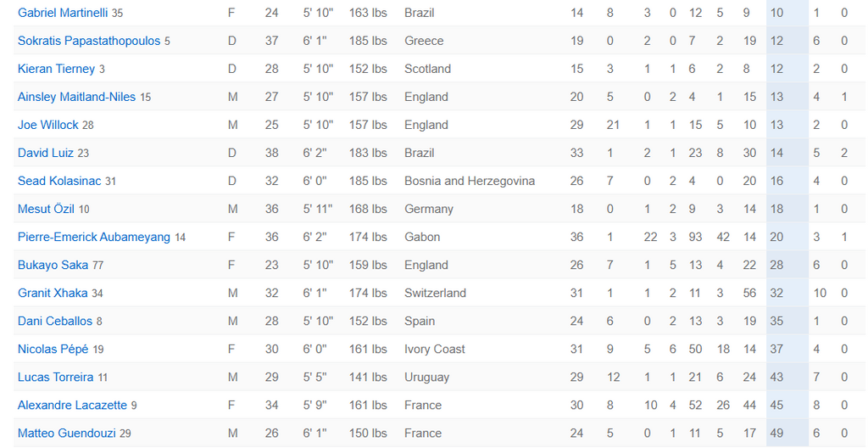
Task: Open Matteo Guendouzi player page
Action: coord(66,433)
